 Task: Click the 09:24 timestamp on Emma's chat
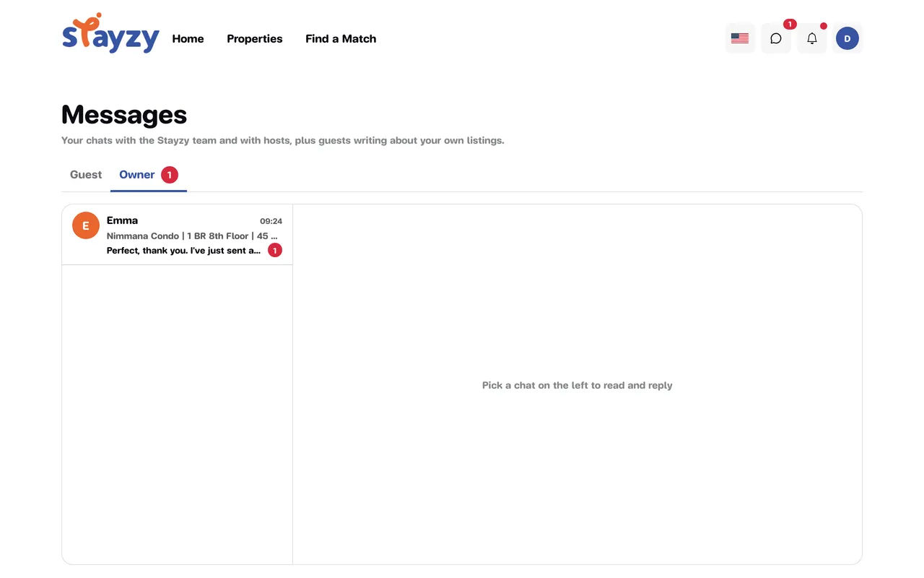tap(271, 221)
